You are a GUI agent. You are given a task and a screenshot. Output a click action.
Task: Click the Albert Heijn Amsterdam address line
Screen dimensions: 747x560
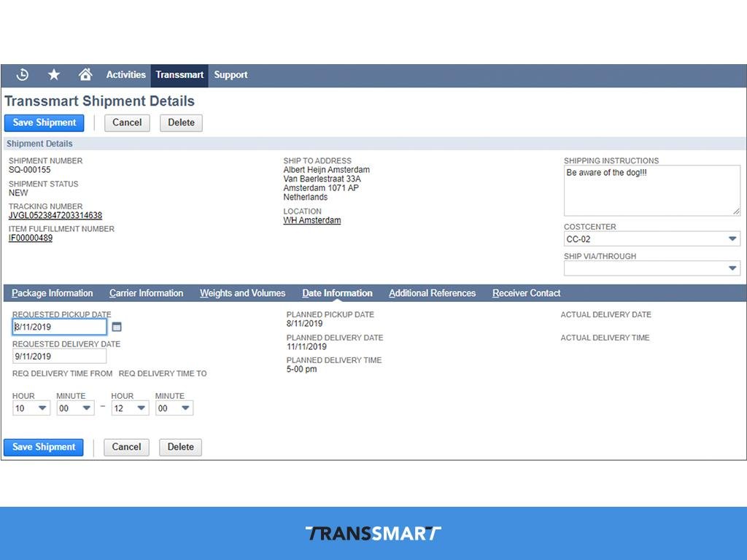[326, 169]
